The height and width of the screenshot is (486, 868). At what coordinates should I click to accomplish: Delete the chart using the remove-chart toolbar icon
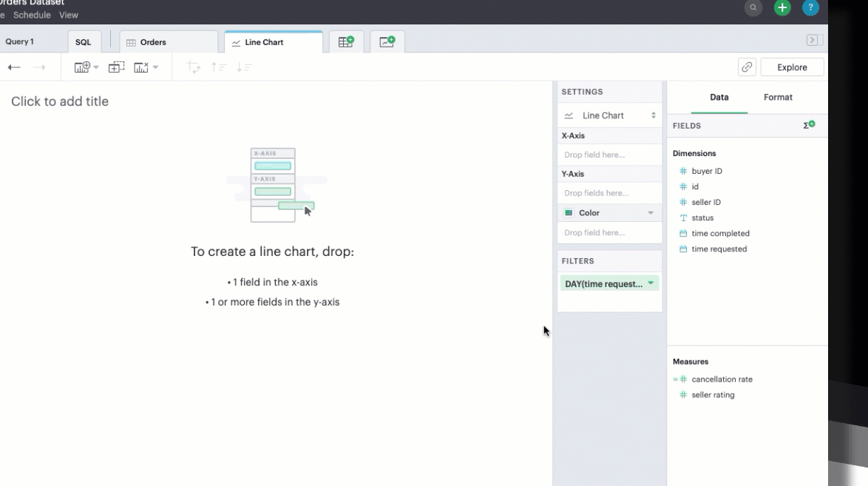[x=140, y=67]
